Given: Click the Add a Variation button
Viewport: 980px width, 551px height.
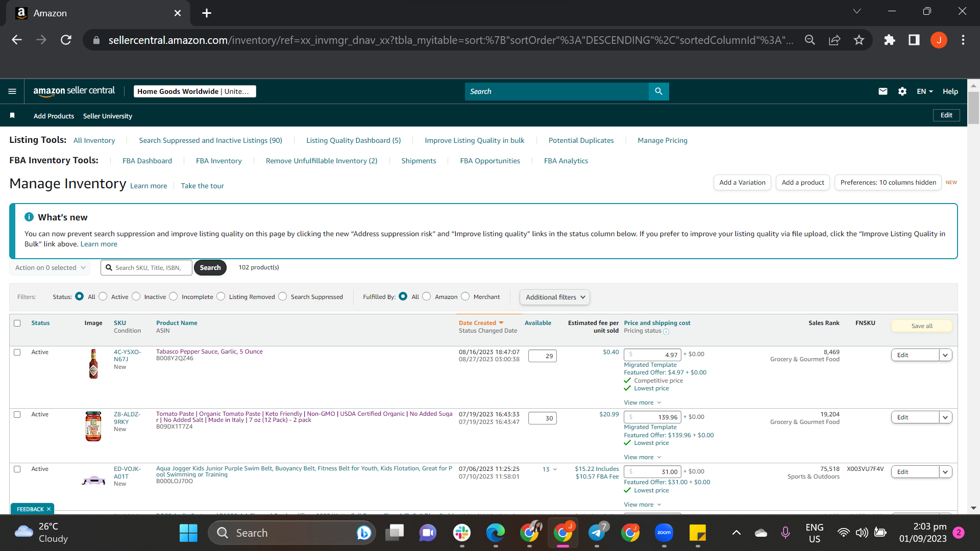Looking at the screenshot, I should (742, 182).
